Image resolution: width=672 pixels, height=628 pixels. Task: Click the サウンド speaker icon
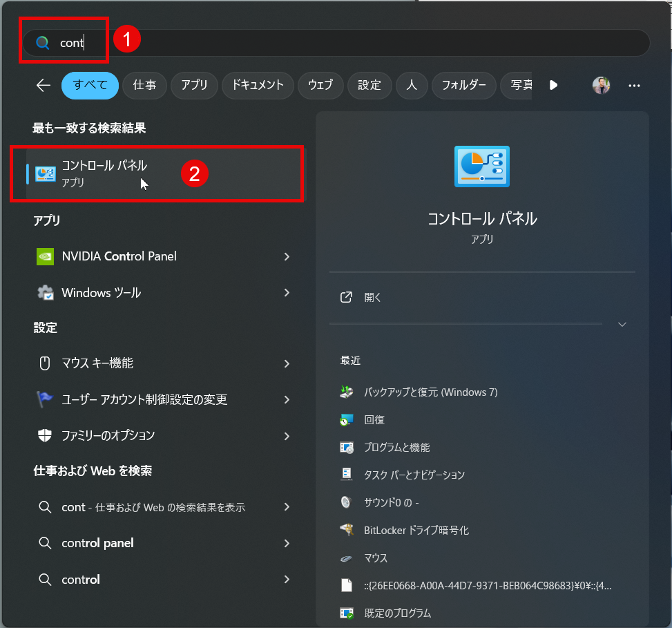346,502
